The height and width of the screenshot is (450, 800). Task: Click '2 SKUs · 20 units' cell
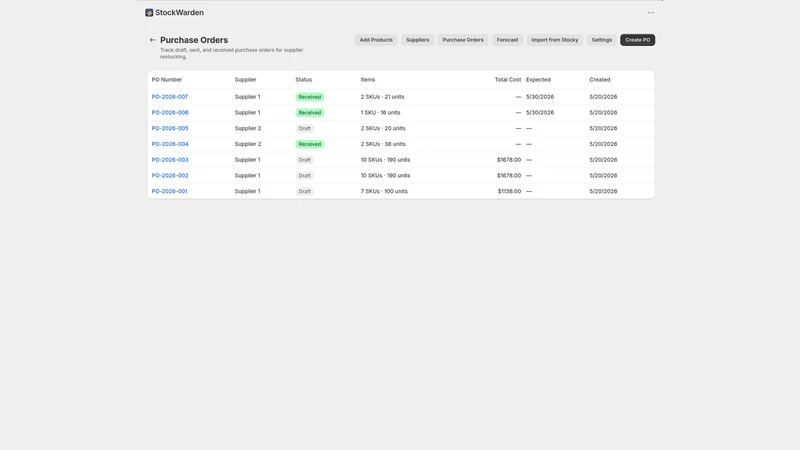383,129
